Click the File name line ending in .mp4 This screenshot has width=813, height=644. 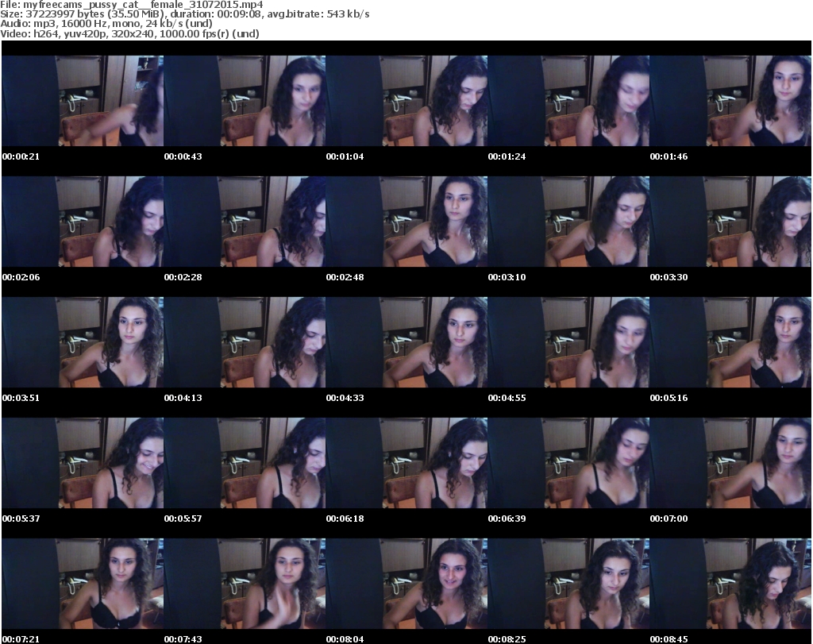pyautogui.click(x=132, y=5)
